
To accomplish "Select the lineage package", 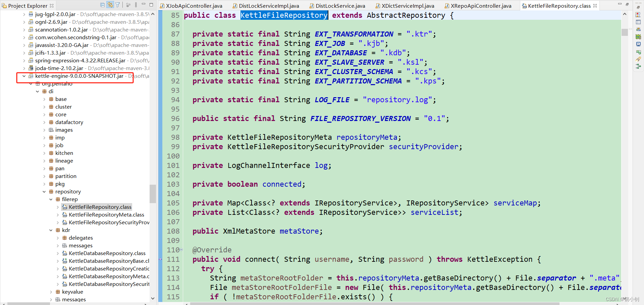I will 64,161.
